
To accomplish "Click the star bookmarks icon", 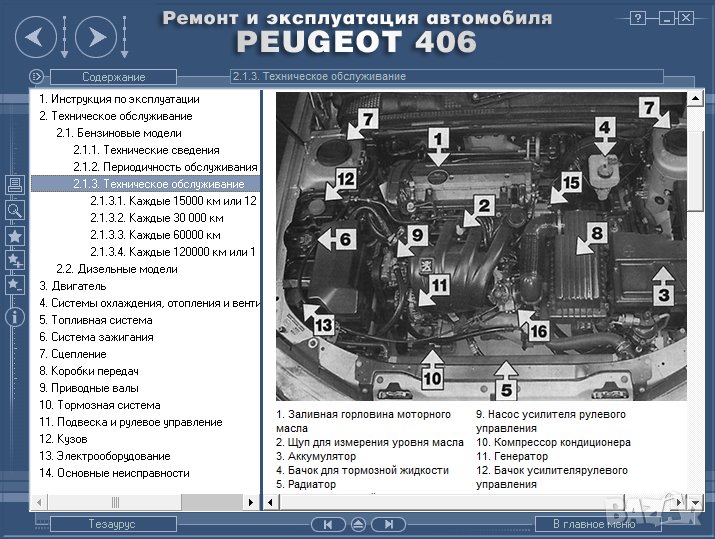I will click(x=14, y=236).
